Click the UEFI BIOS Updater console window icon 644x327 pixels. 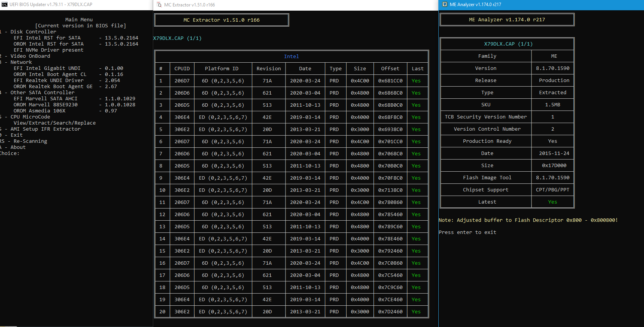[x=5, y=5]
